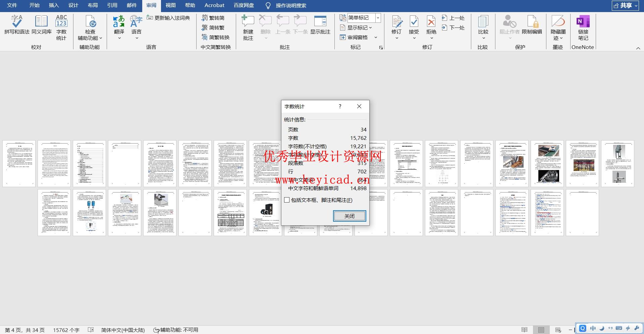Screen dimensions: 644x334
Task: Switch to Print Layout view in status bar
Action: (541, 330)
